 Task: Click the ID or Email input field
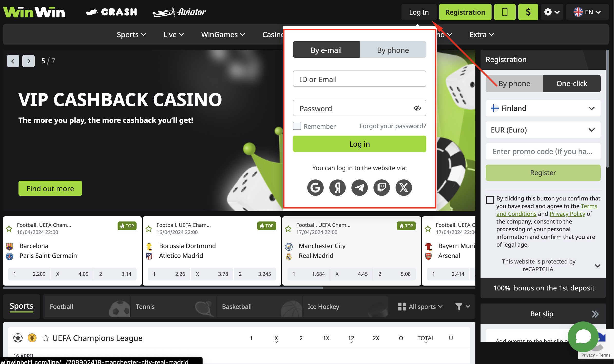(359, 79)
